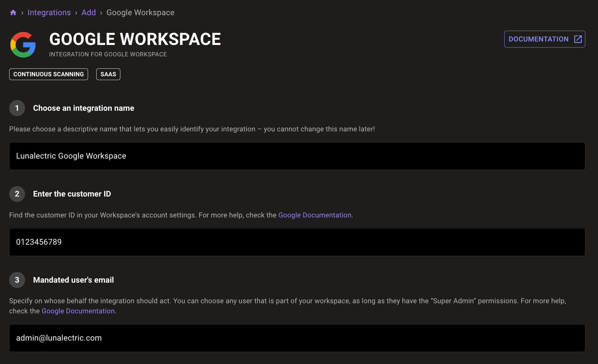Click the Google Workspace logo
Screen dimensions: 598x364
click(23, 45)
